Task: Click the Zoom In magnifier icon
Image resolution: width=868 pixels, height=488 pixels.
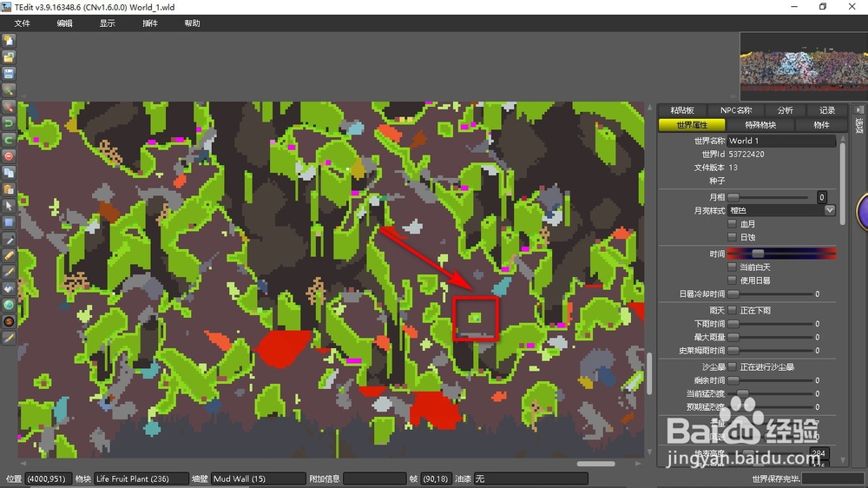Action: [9, 90]
